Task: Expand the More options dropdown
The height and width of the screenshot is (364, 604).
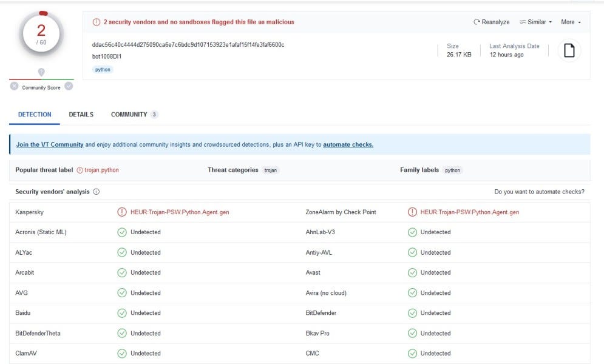Action: point(569,21)
